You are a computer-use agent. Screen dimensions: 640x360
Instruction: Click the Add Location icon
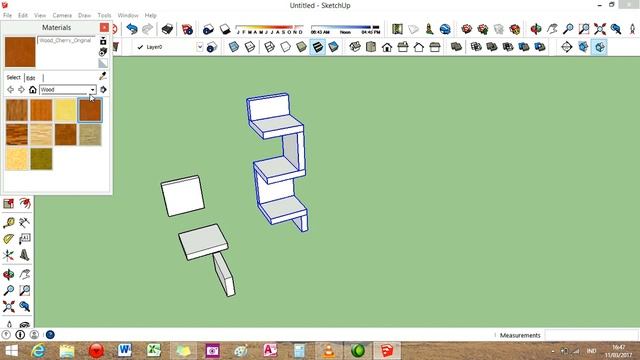pyautogui.click(x=397, y=29)
